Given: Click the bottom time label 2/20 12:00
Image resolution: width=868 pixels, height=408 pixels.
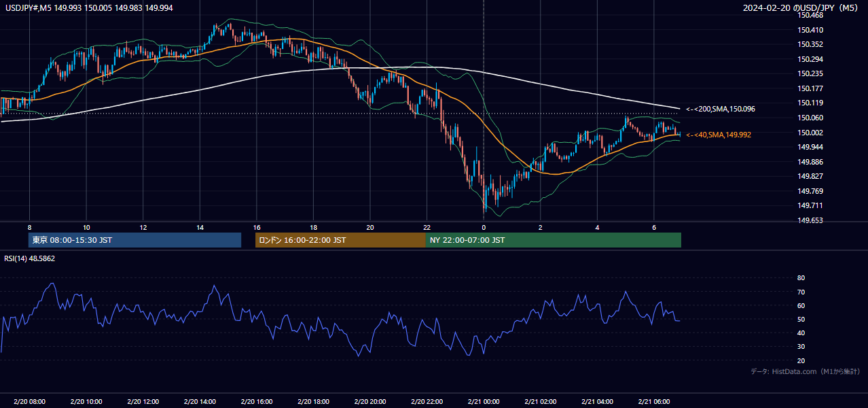Looking at the screenshot, I should [x=143, y=402].
